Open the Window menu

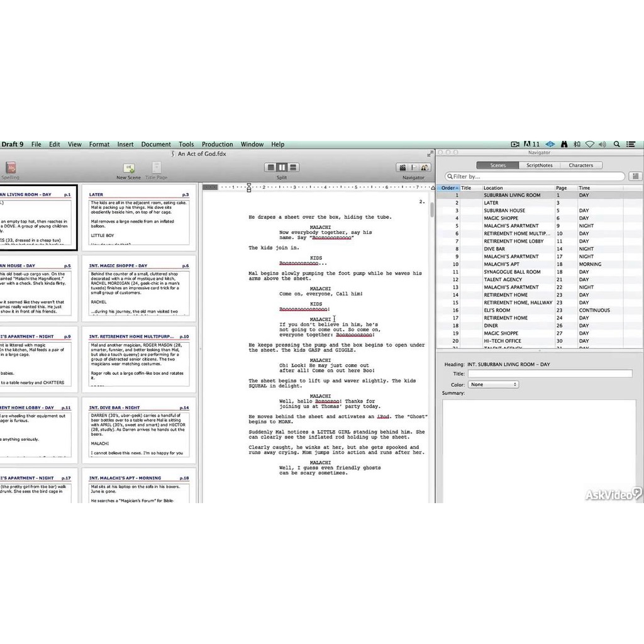pos(252,144)
